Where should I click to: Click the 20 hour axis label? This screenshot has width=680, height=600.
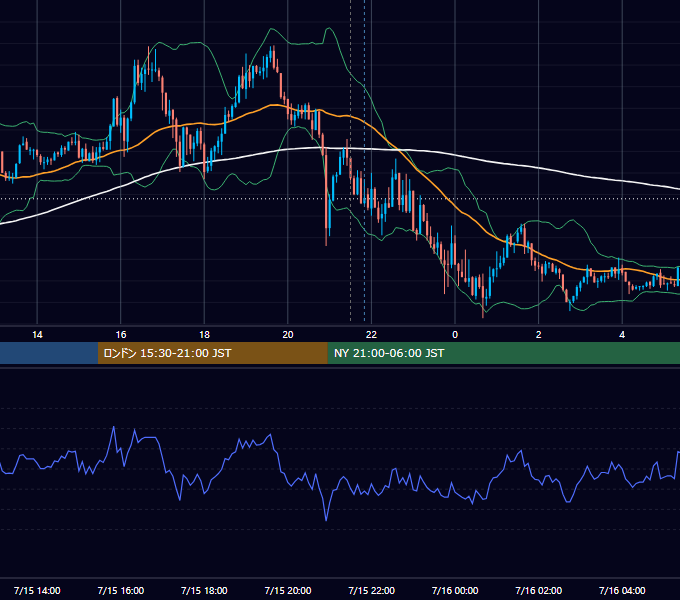pyautogui.click(x=288, y=335)
